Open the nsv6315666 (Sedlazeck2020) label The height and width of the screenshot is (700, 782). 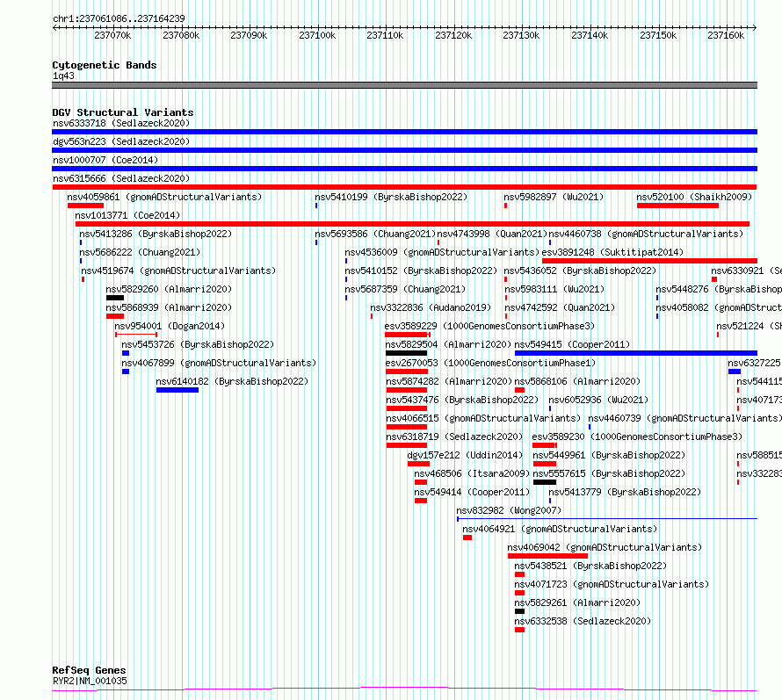pos(121,178)
